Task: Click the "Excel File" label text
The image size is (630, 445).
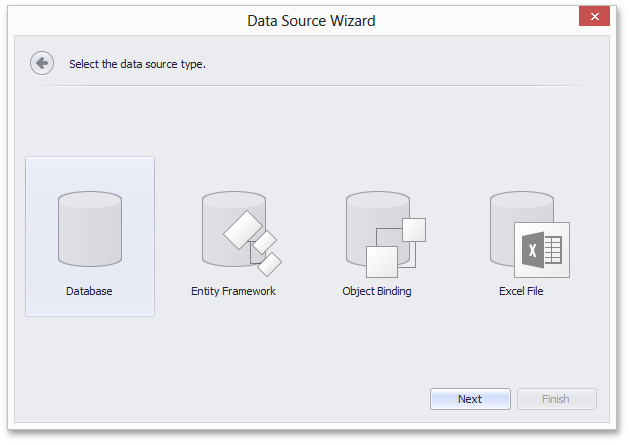Action: (521, 291)
